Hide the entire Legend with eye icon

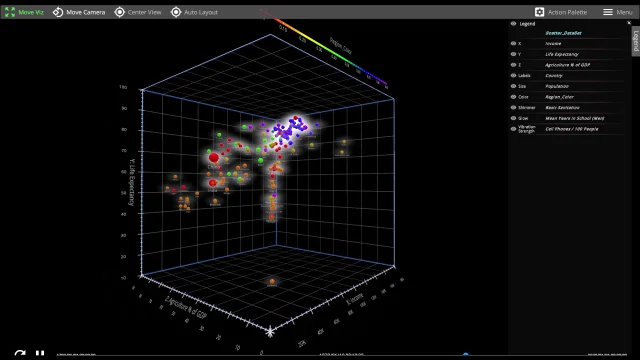(513, 24)
